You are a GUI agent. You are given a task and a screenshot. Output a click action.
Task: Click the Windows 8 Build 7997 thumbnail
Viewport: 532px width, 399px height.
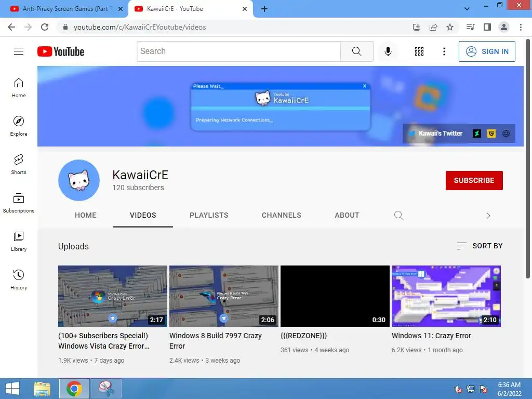pyautogui.click(x=223, y=296)
